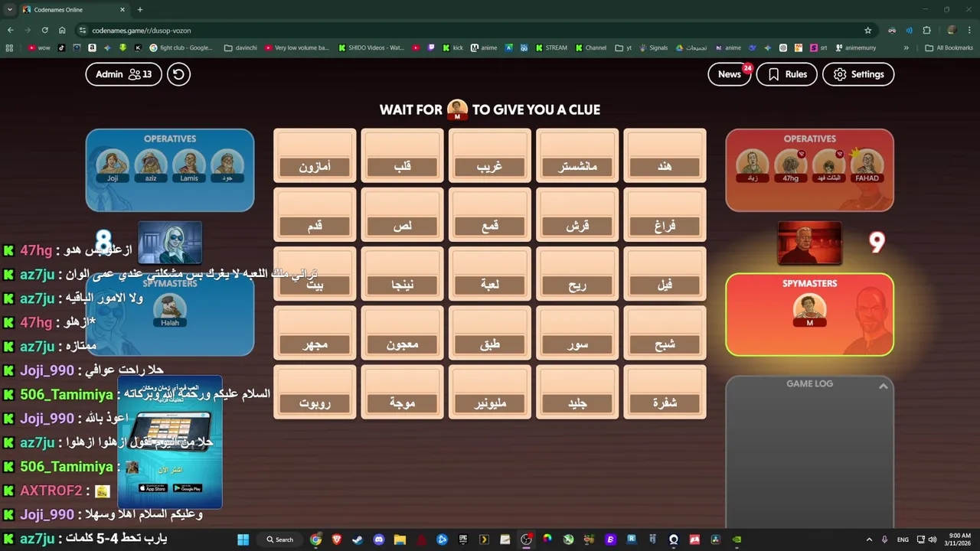Click the فراغ word card

click(665, 215)
